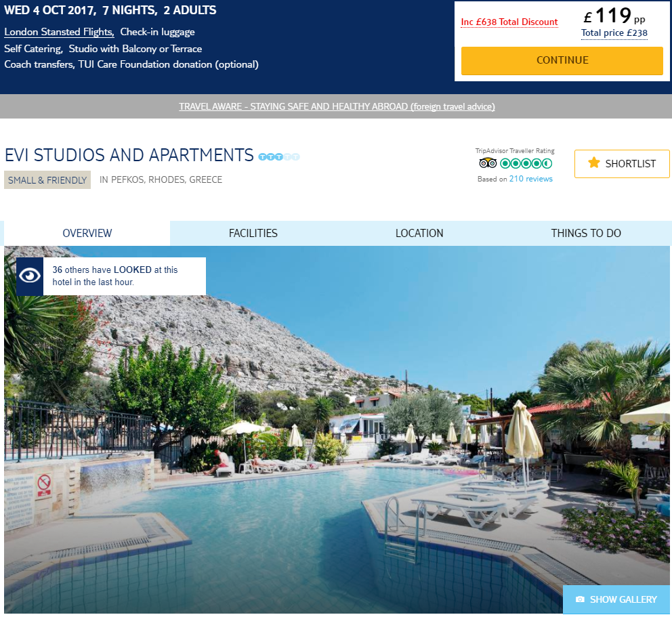The height and width of the screenshot is (617, 672).
Task: Open the Travel Aware foreign travel advice link
Action: [x=337, y=106]
